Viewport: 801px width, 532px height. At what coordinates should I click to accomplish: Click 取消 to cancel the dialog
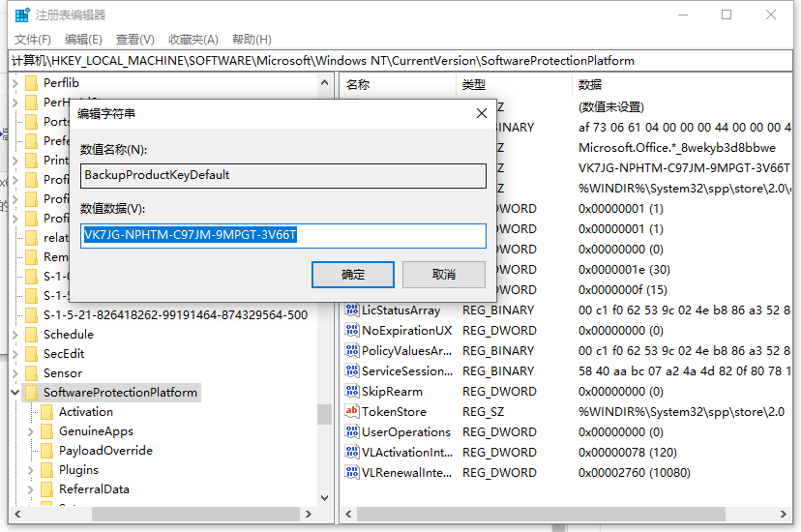point(444,275)
